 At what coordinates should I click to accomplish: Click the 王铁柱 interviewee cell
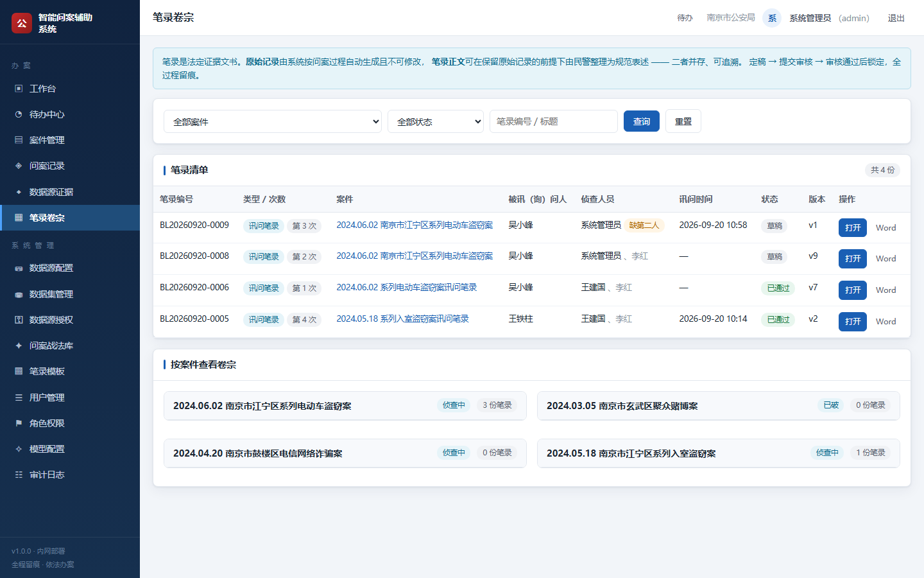coord(521,319)
